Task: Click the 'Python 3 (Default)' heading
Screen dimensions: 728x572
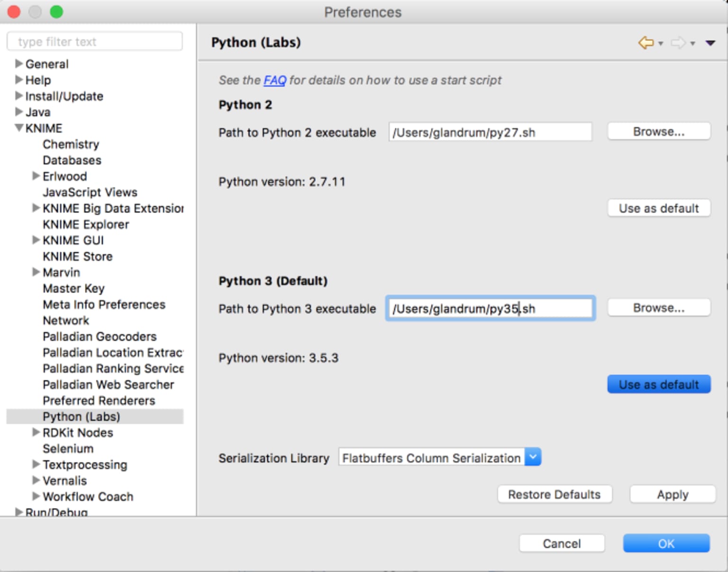Action: [x=273, y=281]
